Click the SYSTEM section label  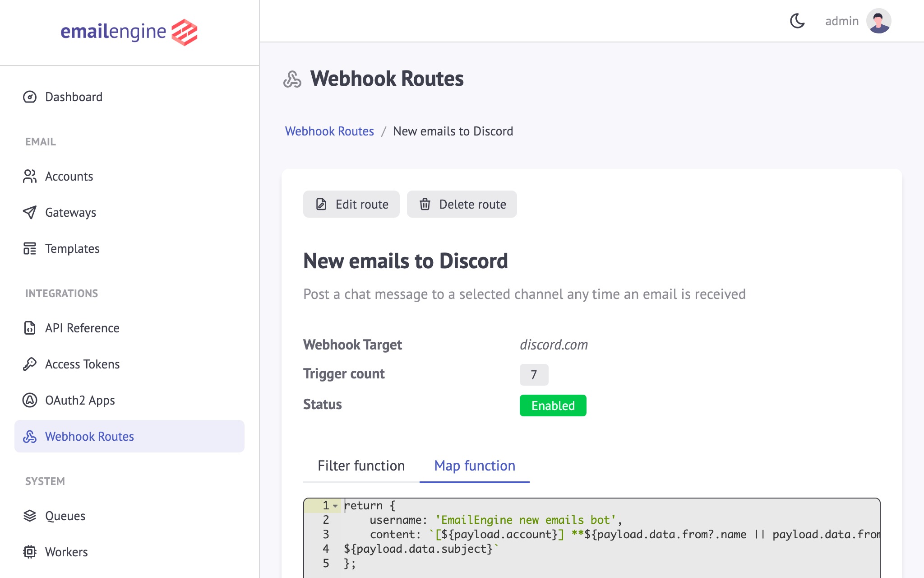pos(45,481)
